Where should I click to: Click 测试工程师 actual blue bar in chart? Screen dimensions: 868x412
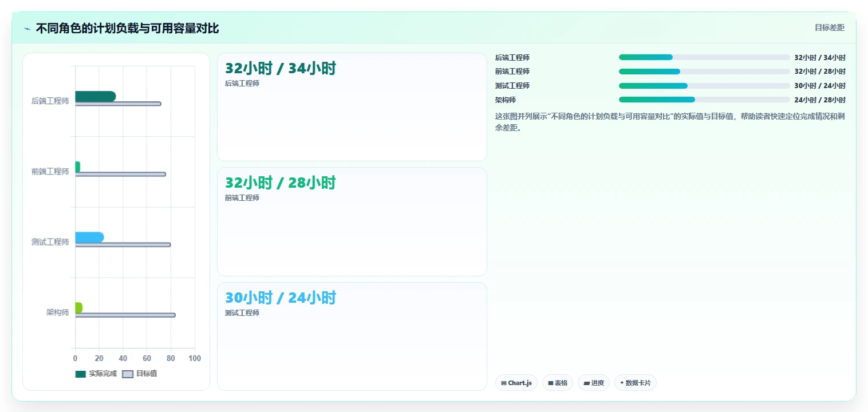click(x=89, y=237)
